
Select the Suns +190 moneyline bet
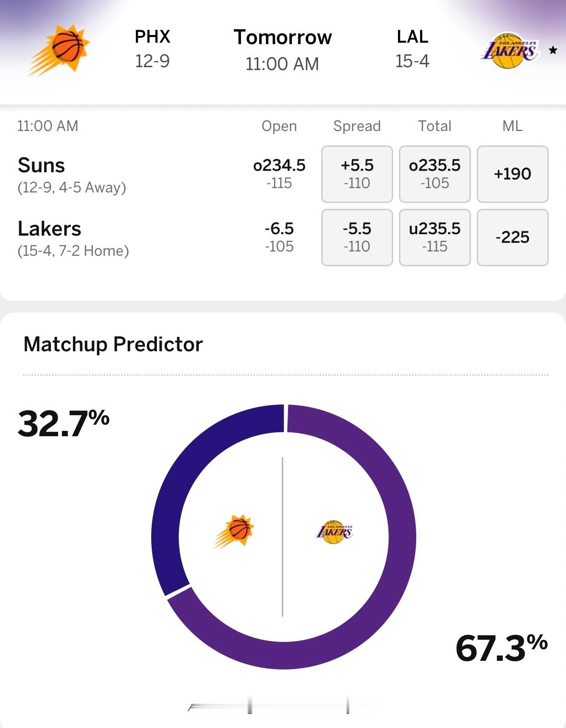[512, 174]
